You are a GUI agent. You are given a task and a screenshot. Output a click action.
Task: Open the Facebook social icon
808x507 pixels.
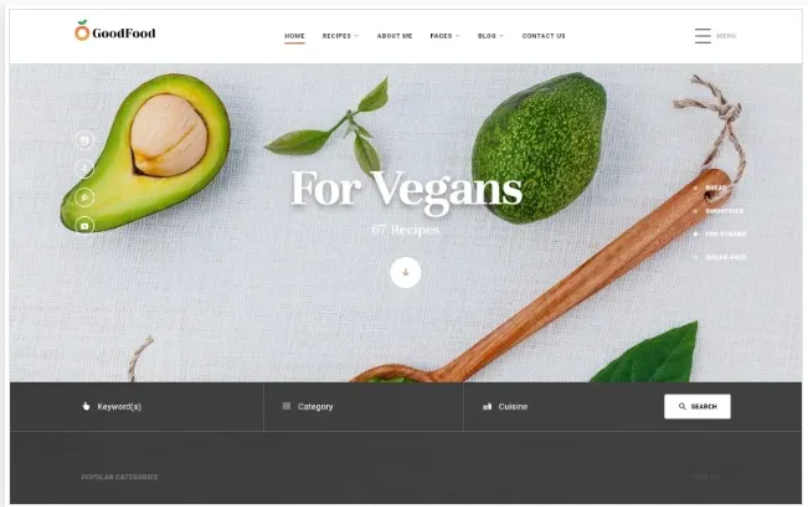[85, 168]
